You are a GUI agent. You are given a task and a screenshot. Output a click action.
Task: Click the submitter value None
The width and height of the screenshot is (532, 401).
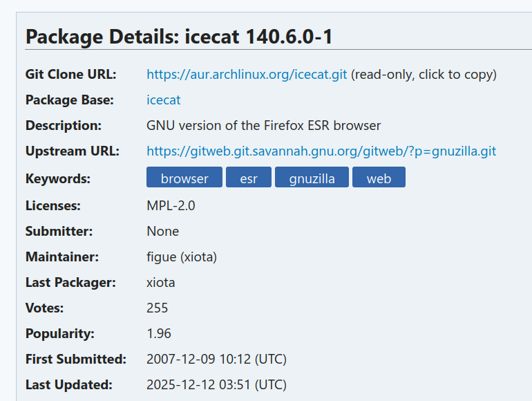click(162, 231)
